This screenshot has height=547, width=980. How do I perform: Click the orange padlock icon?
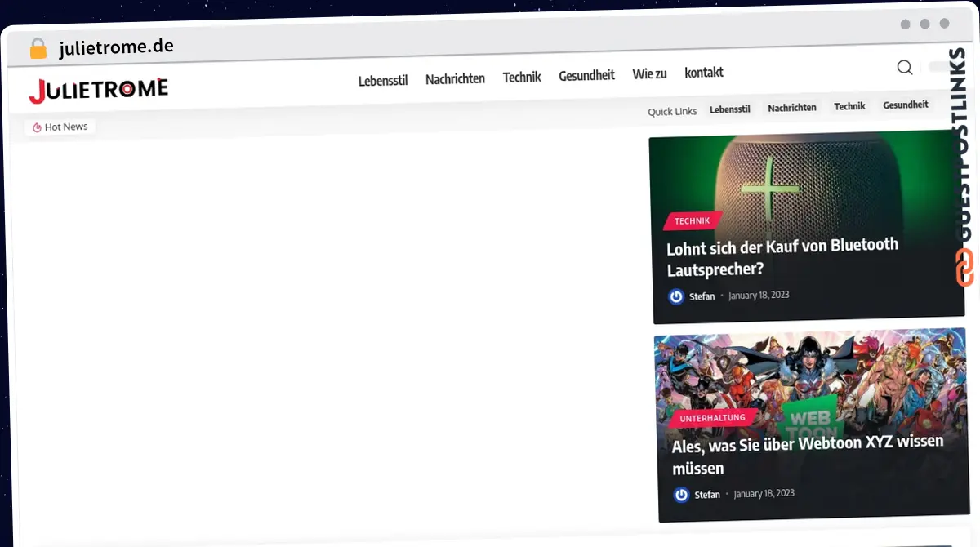38,49
